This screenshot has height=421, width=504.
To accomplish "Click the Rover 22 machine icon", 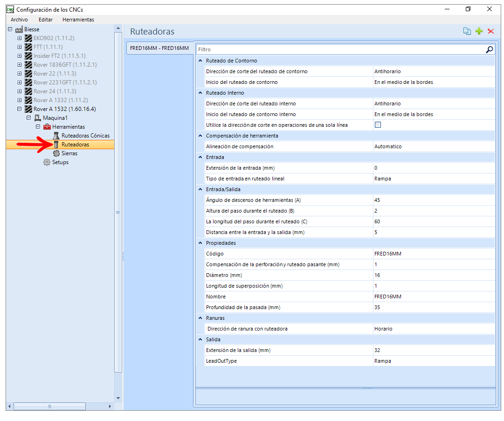I will tap(28, 74).
